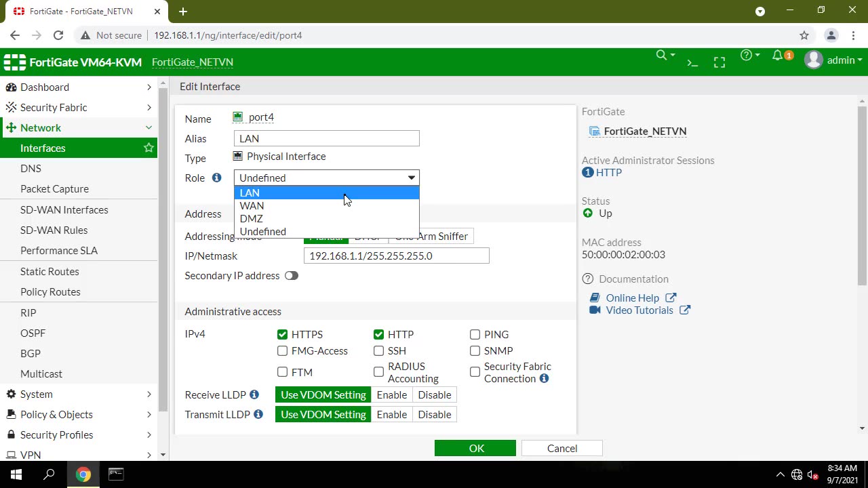The image size is (868, 488).
Task: Select WAN role option
Action: tap(327, 205)
